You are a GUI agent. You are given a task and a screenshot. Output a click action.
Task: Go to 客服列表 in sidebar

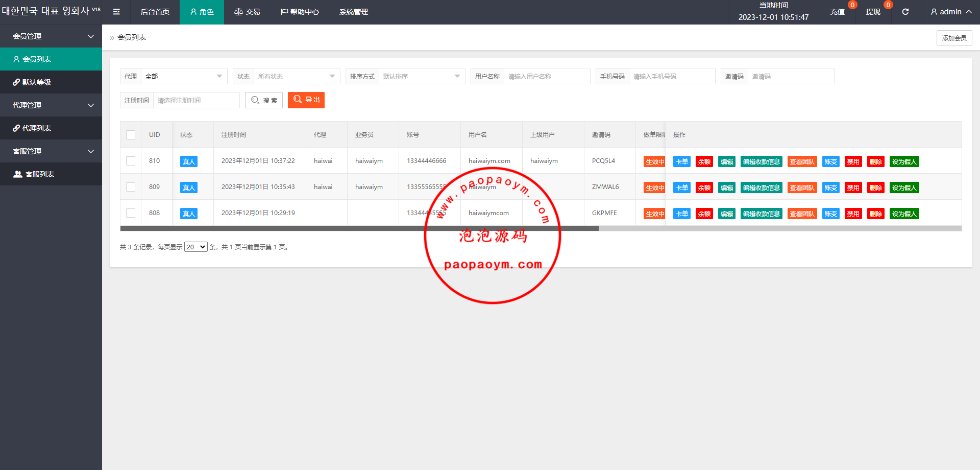[x=51, y=174]
